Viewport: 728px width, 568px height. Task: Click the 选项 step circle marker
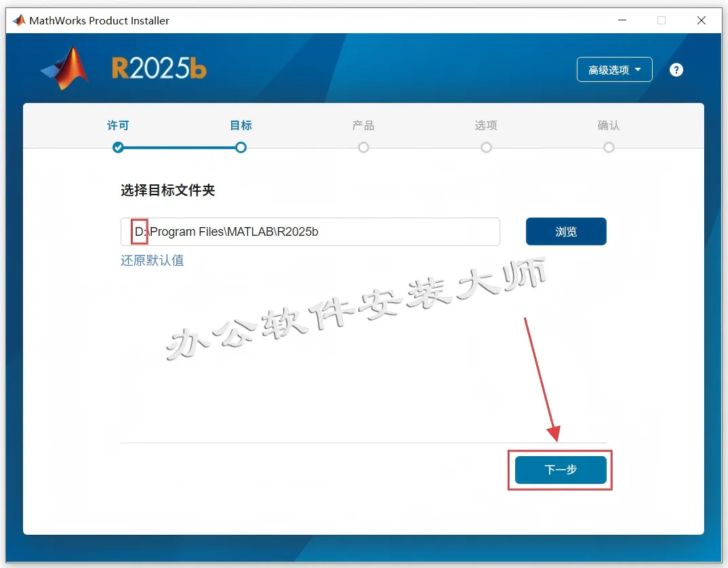tap(486, 148)
